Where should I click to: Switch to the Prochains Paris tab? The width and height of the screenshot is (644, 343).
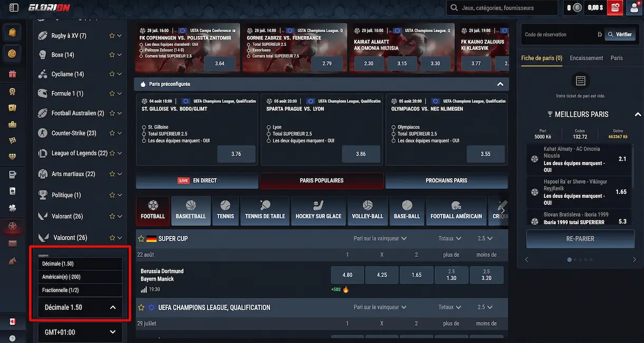pyautogui.click(x=447, y=180)
